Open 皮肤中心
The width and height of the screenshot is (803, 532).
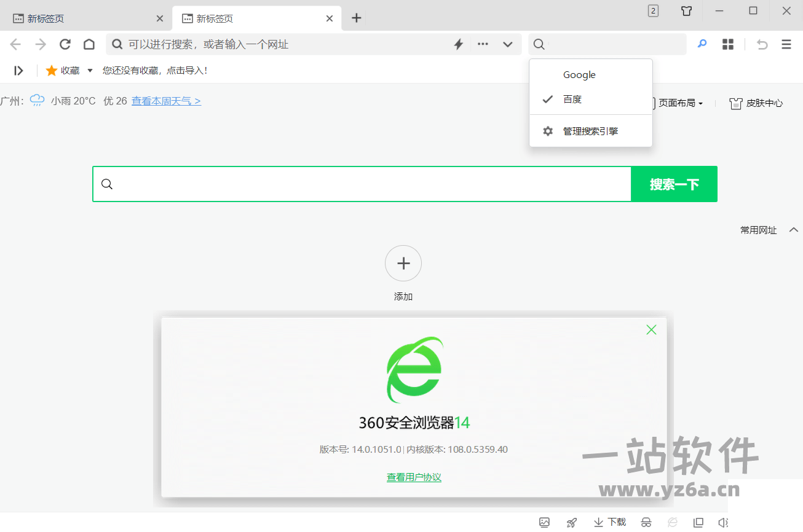pos(756,103)
